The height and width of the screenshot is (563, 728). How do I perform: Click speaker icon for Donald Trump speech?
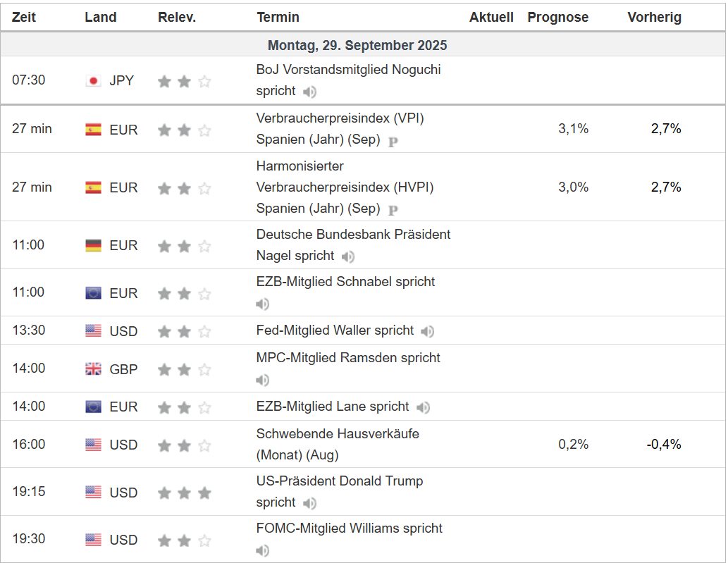(309, 503)
